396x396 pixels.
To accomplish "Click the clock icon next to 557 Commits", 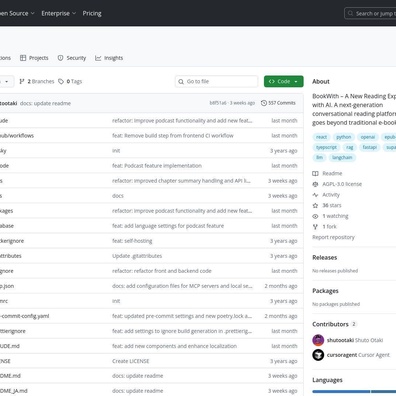I will (264, 103).
